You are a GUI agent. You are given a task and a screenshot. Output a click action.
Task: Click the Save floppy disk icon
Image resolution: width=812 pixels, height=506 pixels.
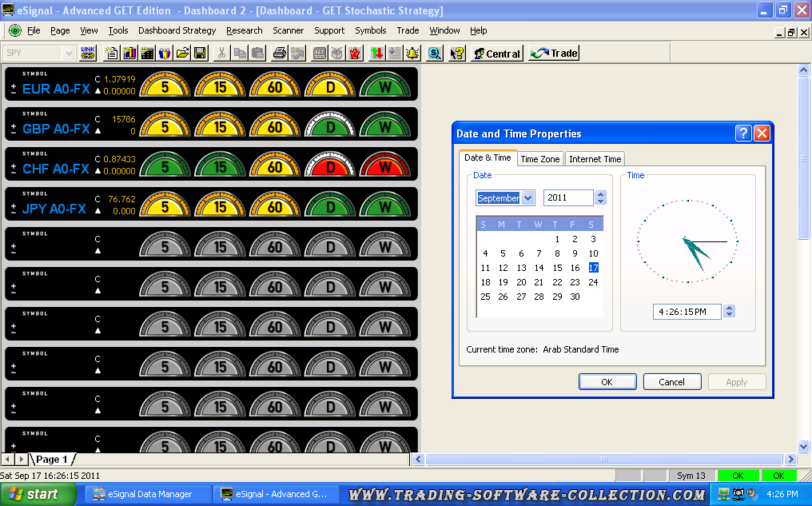(200, 54)
